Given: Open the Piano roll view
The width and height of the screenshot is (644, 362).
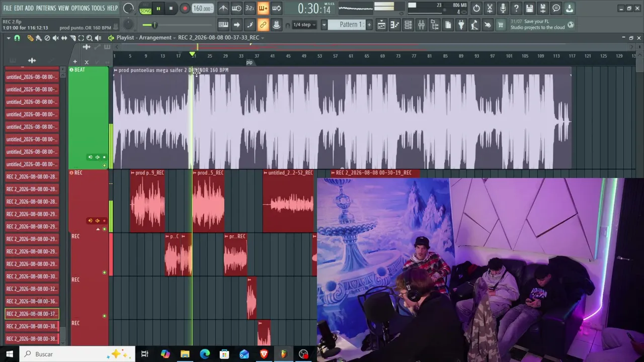Looking at the screenshot, I should tap(395, 25).
